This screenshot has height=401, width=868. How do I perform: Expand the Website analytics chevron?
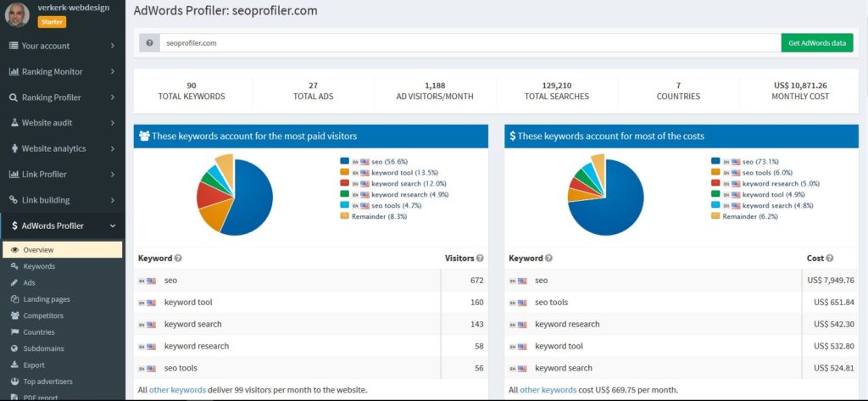(113, 148)
